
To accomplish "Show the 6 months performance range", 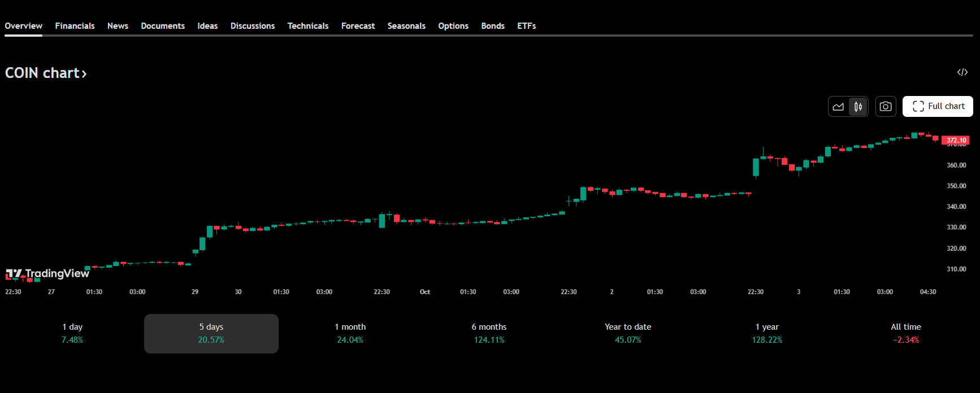I will pyautogui.click(x=489, y=333).
